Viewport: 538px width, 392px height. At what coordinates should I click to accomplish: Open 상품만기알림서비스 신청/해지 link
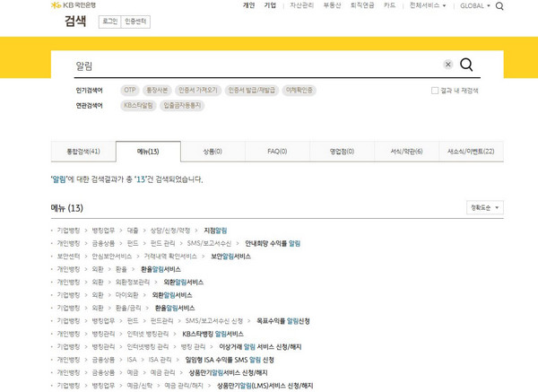pyautogui.click(x=228, y=373)
